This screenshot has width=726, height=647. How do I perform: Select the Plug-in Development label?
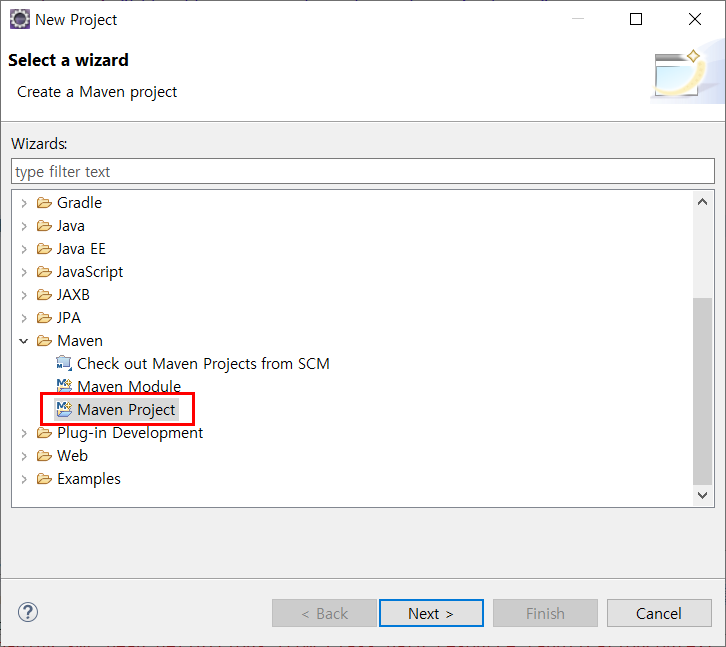tap(130, 433)
